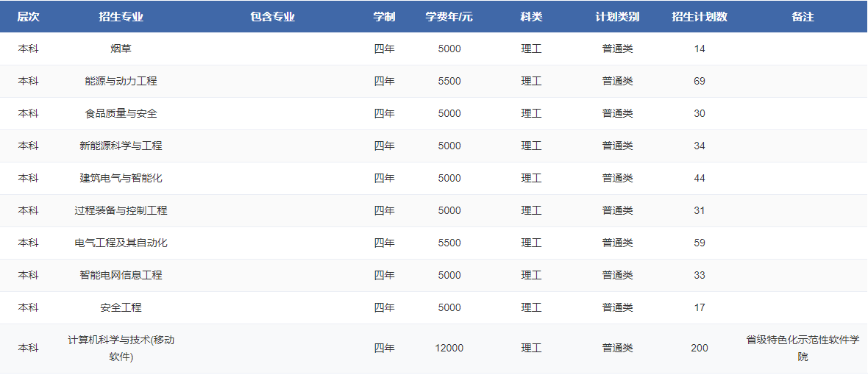Select the 包含专业 header cell
This screenshot has height=375, width=868.
[x=272, y=17]
